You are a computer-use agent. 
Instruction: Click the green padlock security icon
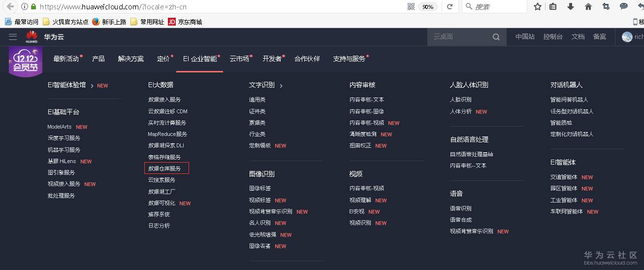tap(33, 7)
